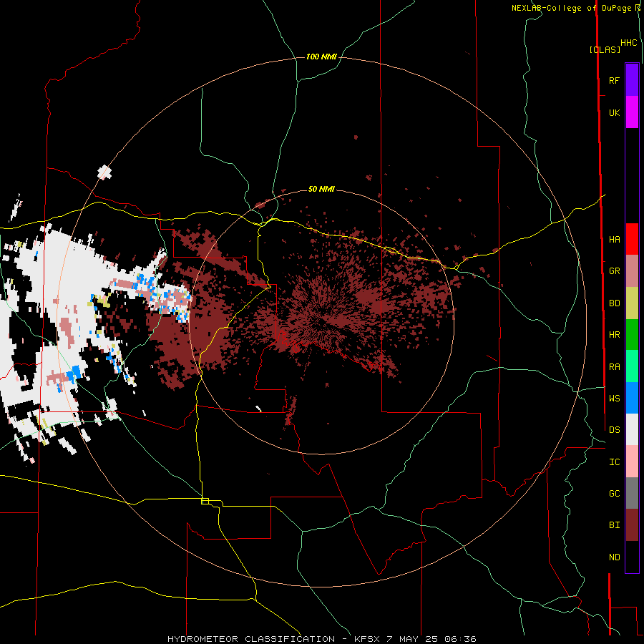Click the HR legend label text
The image size is (644, 644).
point(615,335)
